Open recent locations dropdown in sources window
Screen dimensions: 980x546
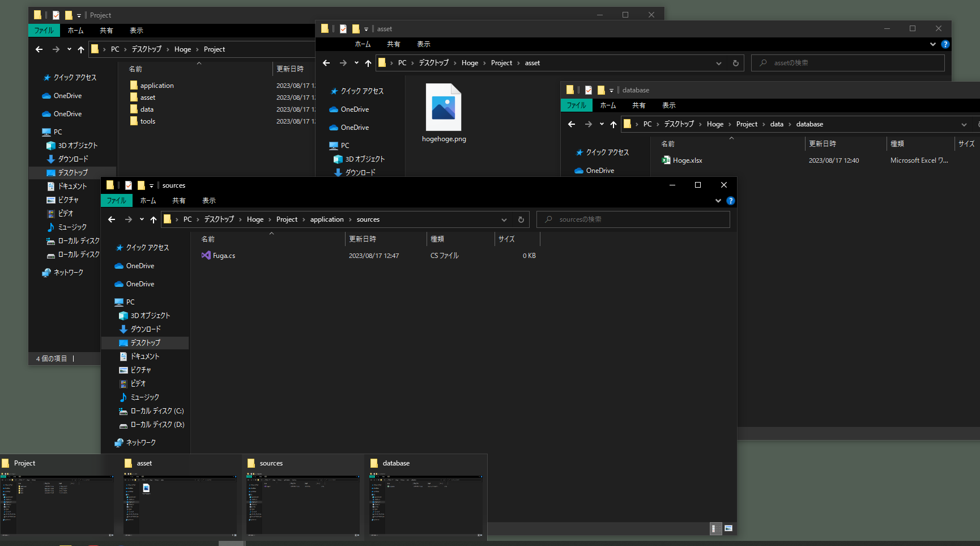(x=142, y=220)
